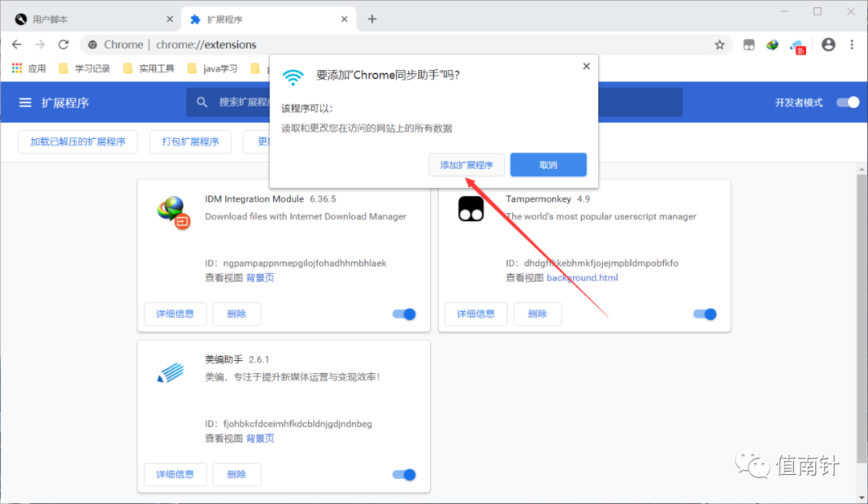Viewport: 868px width, 504px height.
Task: Click 打包扩展程序 button
Action: tap(190, 141)
